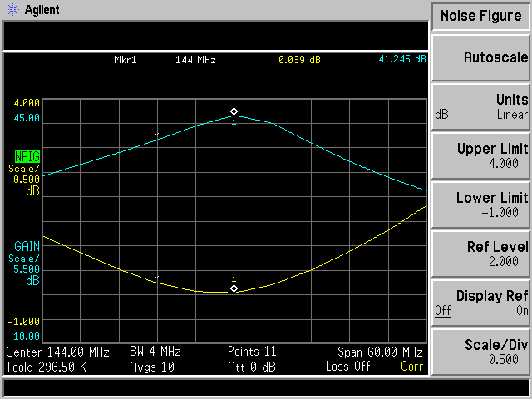Screen dimensions: 532x399
Task: Click the BW 4 MHz annotation
Action: [x=155, y=352]
